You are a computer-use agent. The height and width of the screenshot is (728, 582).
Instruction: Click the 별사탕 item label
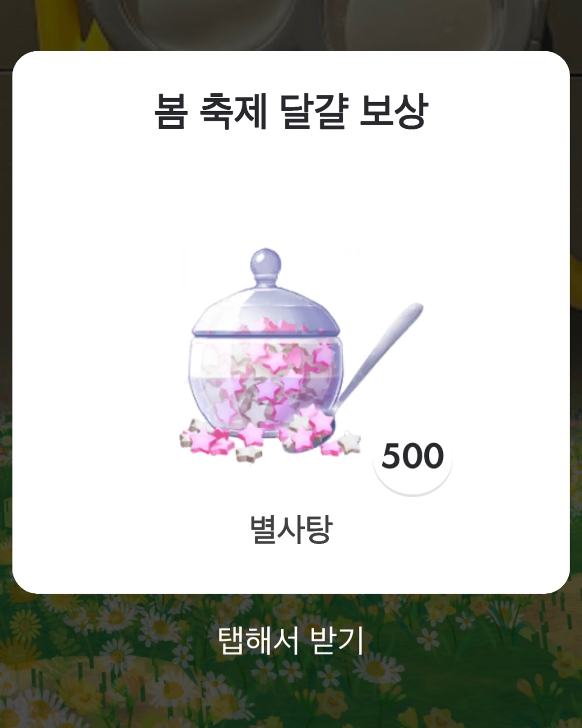pos(291,530)
